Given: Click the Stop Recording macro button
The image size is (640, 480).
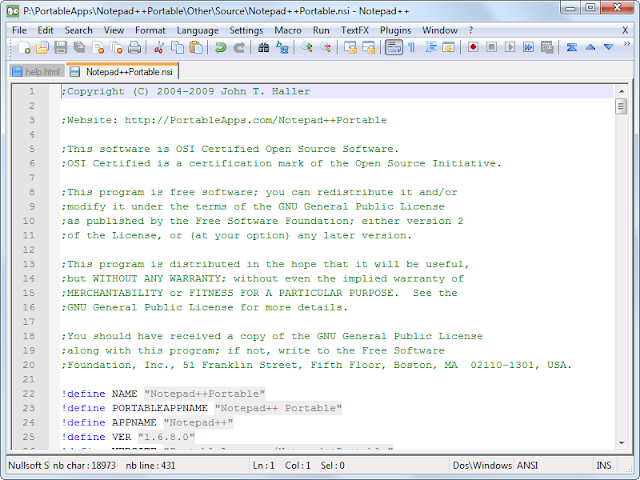Looking at the screenshot, I should (491, 47).
